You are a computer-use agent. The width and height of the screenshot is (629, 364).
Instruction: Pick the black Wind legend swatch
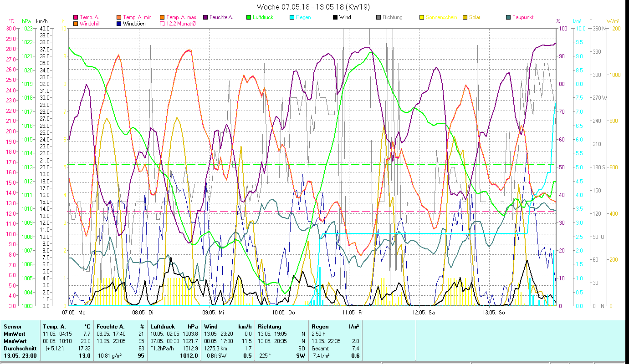pos(335,17)
